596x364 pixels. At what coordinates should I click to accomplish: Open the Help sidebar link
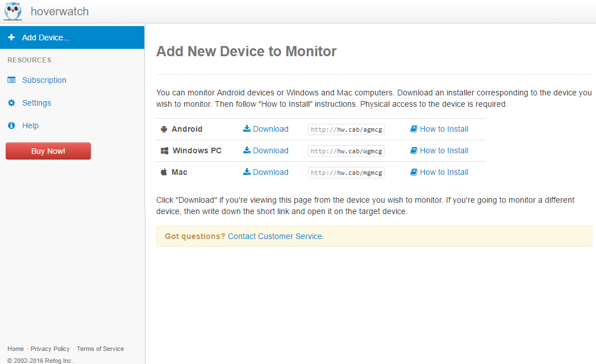click(31, 125)
